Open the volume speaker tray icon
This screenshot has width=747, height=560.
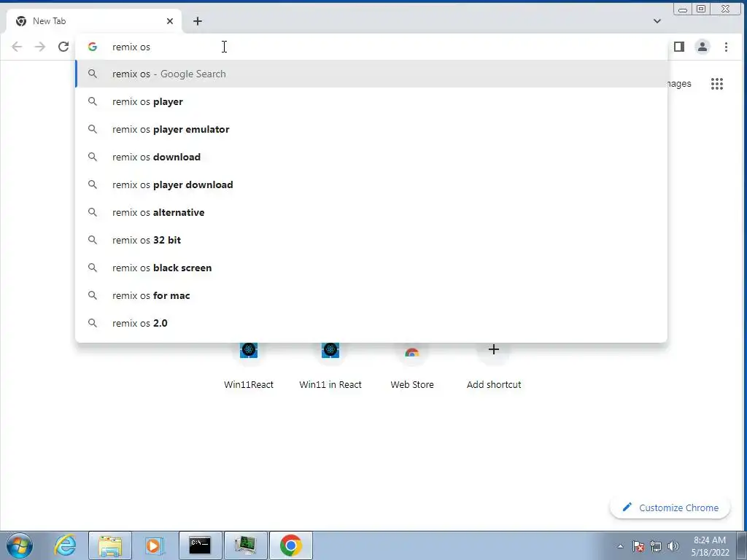pos(673,546)
